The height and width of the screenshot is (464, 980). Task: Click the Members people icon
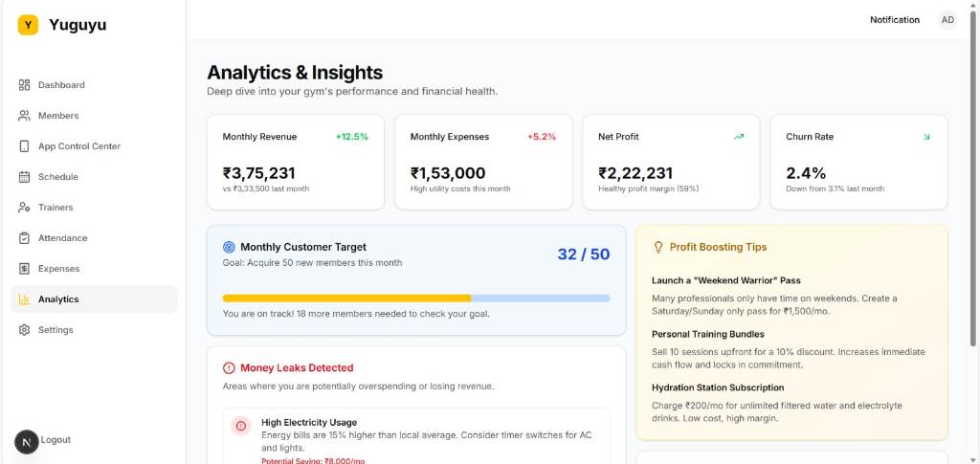[x=24, y=116]
